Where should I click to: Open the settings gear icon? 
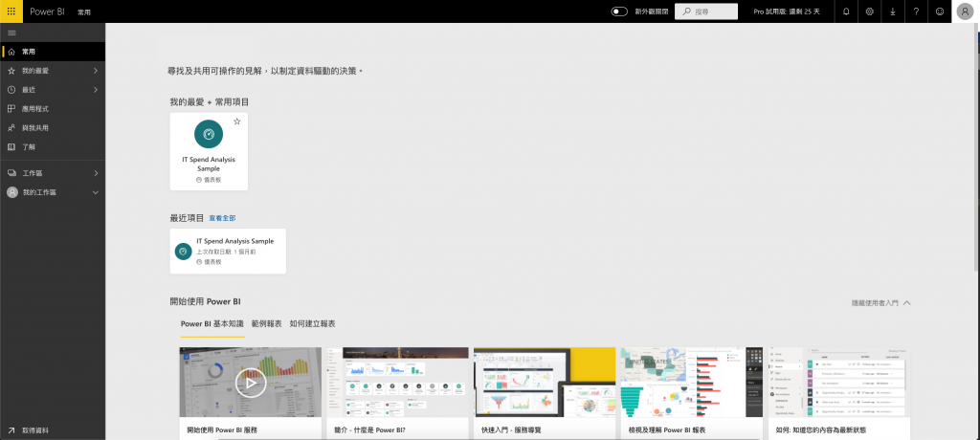click(x=869, y=11)
